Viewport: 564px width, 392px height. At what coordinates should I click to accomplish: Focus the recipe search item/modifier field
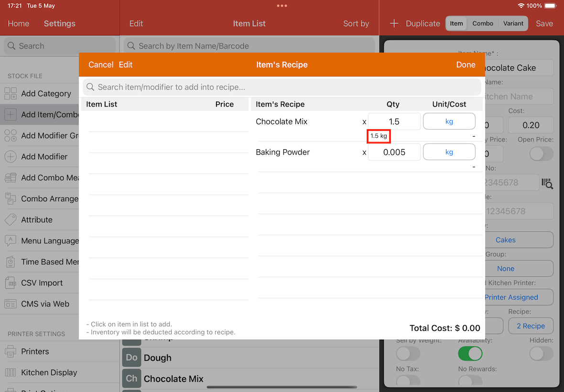pos(282,87)
